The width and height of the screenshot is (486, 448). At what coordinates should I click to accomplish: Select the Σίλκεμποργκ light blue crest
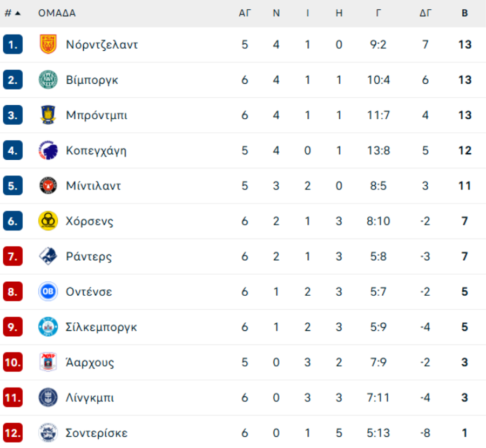(48, 327)
